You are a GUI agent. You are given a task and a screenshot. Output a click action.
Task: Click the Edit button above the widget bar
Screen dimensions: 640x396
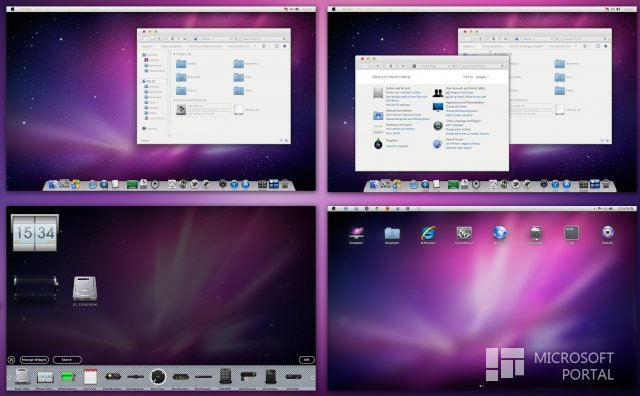pos(307,360)
